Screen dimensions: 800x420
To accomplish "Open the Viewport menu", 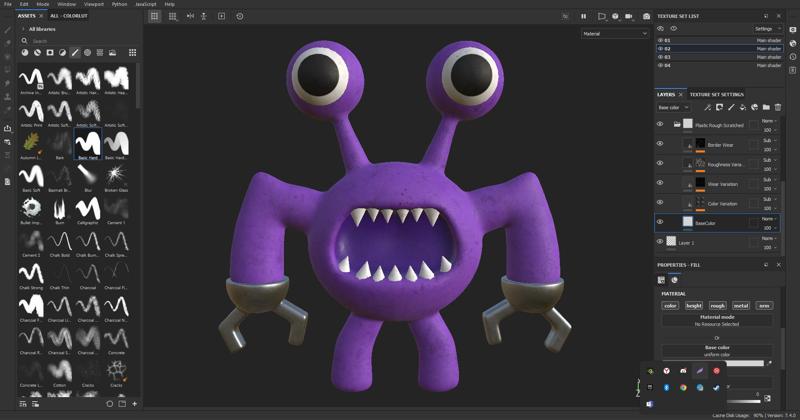I will (94, 4).
